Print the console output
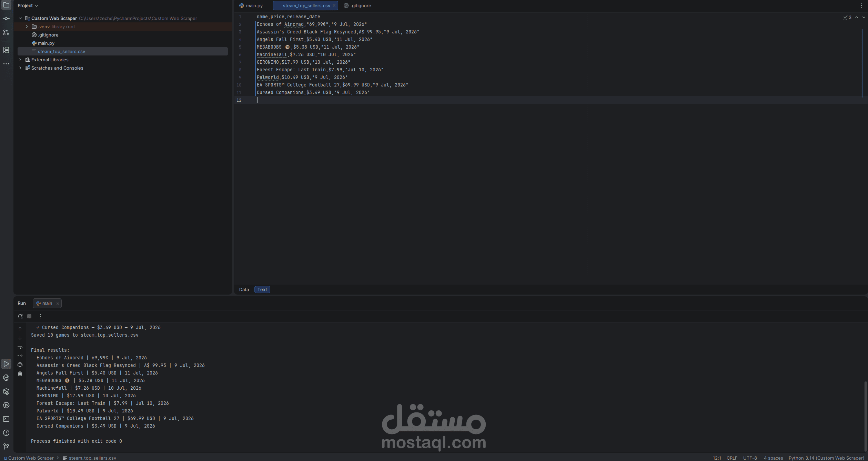The width and height of the screenshot is (868, 461). tap(20, 365)
